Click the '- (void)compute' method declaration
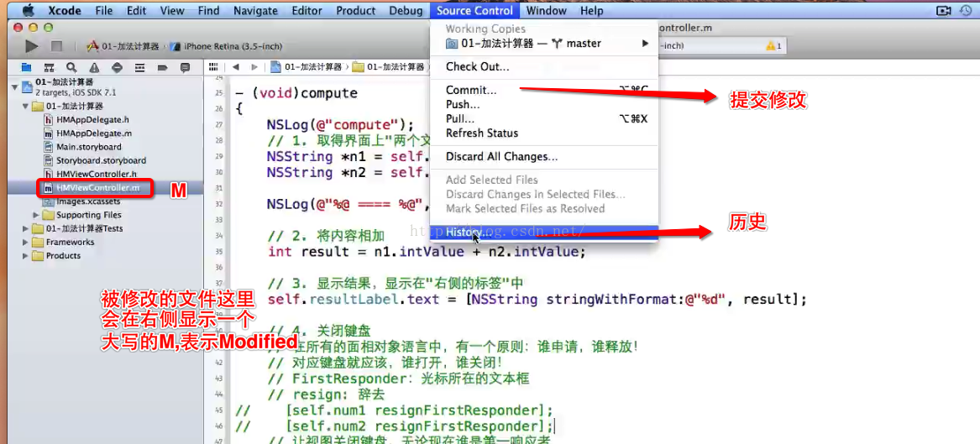This screenshot has width=980, height=444. [x=296, y=93]
